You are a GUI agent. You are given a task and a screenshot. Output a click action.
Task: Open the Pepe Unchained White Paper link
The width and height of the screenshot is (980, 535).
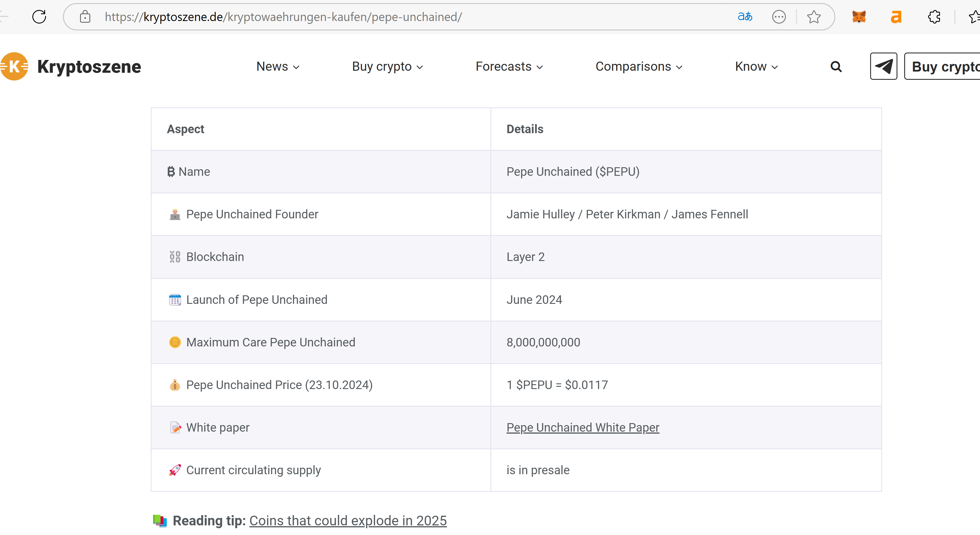point(582,428)
